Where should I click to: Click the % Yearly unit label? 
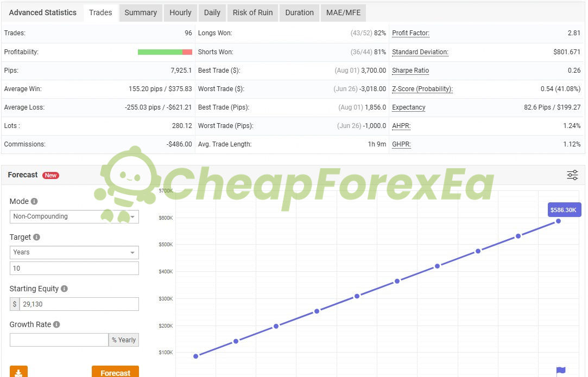[x=124, y=340]
